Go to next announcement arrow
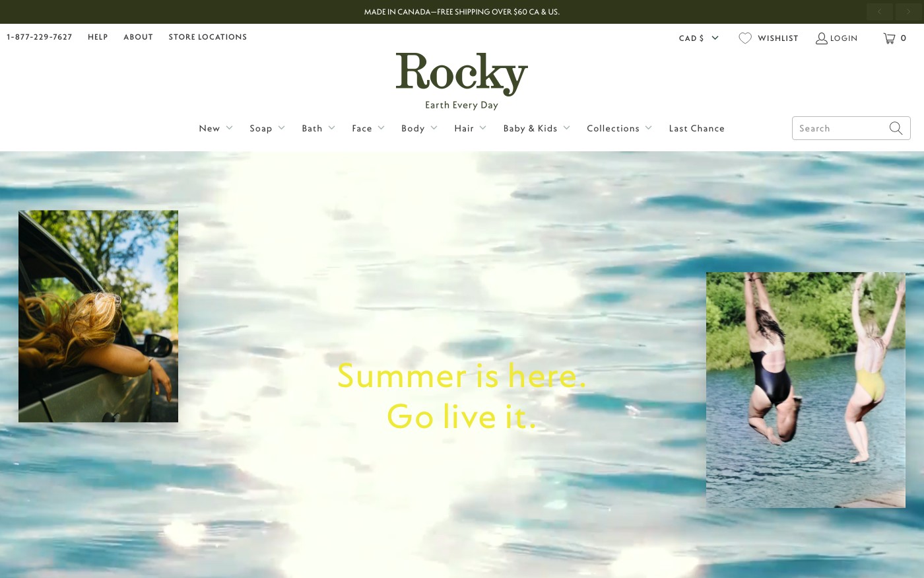Viewport: 924px width, 578px height. click(909, 11)
